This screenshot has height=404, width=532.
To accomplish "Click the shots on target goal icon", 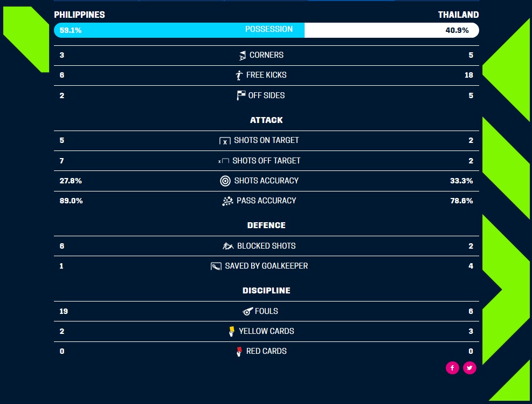I will tap(225, 141).
